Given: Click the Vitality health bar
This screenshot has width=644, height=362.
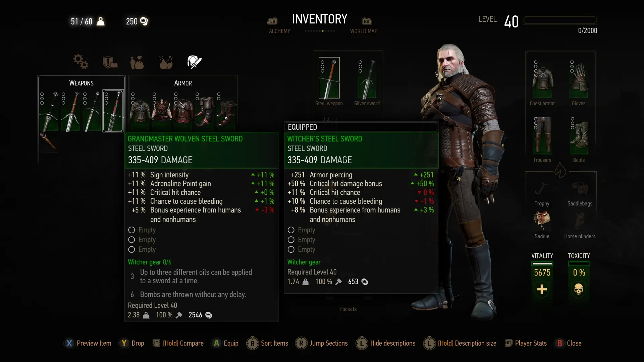Looking at the screenshot, I should [542, 263].
